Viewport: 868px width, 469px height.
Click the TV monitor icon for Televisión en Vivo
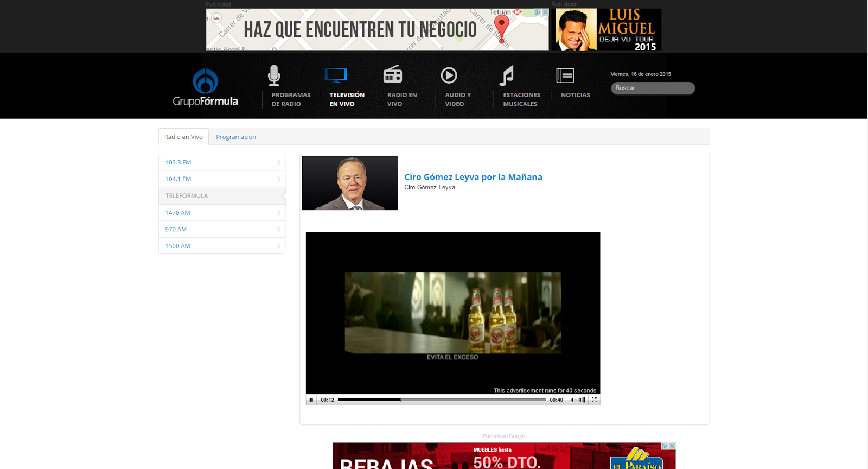point(336,75)
